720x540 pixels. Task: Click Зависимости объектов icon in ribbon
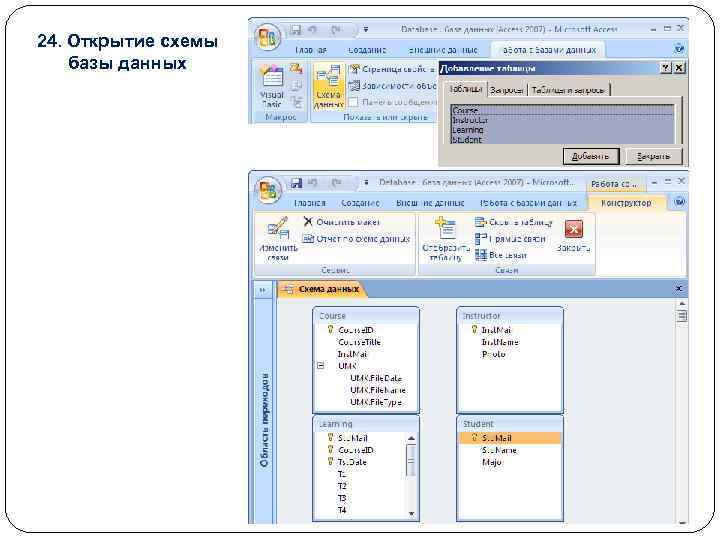tap(354, 85)
